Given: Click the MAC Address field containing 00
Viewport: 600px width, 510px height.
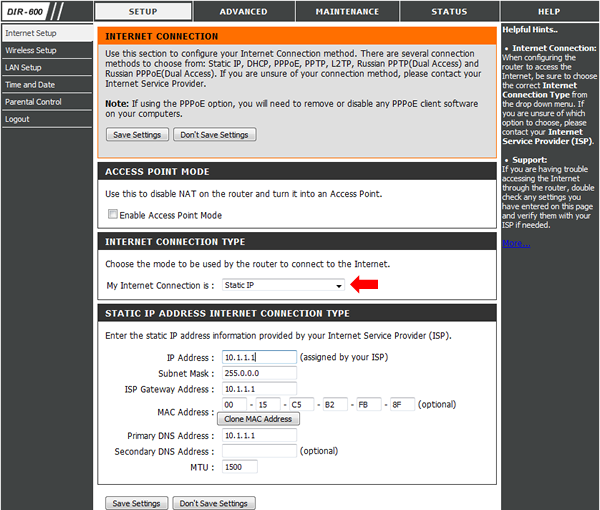Looking at the screenshot, I should pyautogui.click(x=234, y=404).
